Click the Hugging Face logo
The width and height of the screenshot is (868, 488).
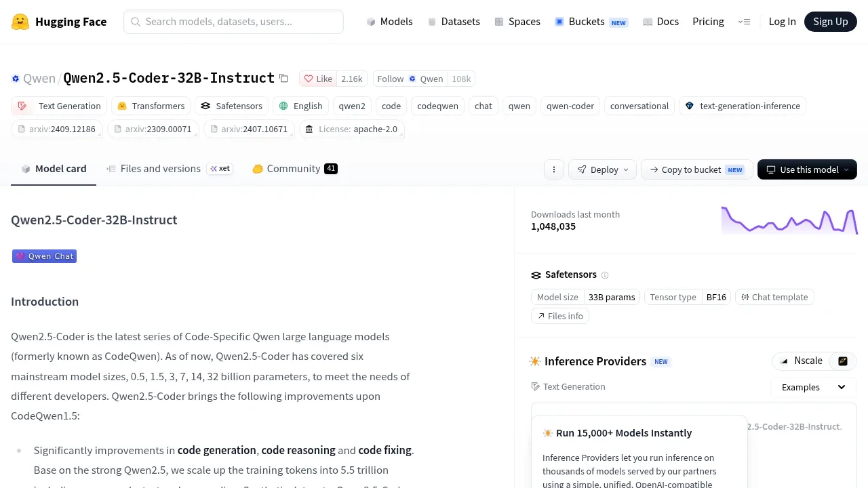point(59,22)
